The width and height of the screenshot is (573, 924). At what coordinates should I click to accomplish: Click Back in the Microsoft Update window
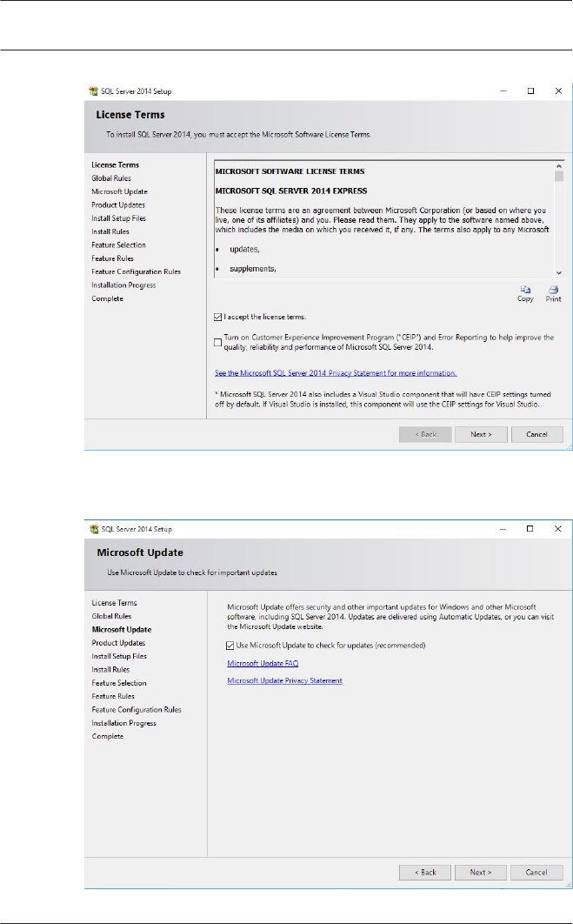tap(425, 872)
